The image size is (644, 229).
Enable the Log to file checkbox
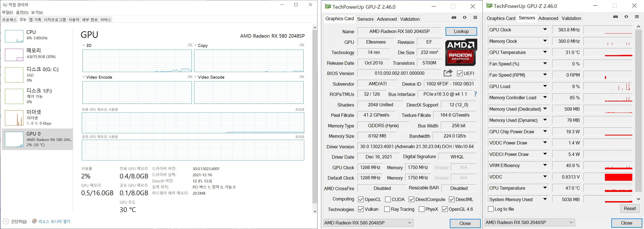[x=491, y=209]
